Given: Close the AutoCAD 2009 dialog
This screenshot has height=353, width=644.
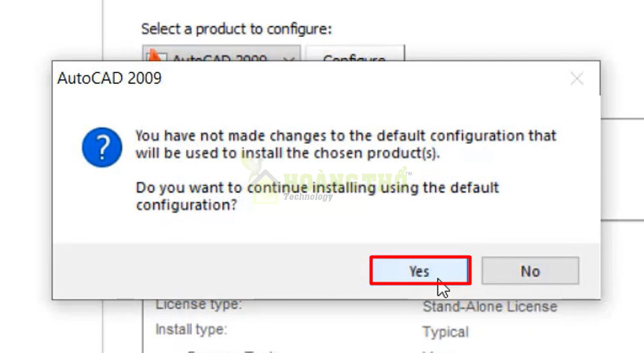Looking at the screenshot, I should coord(577,78).
